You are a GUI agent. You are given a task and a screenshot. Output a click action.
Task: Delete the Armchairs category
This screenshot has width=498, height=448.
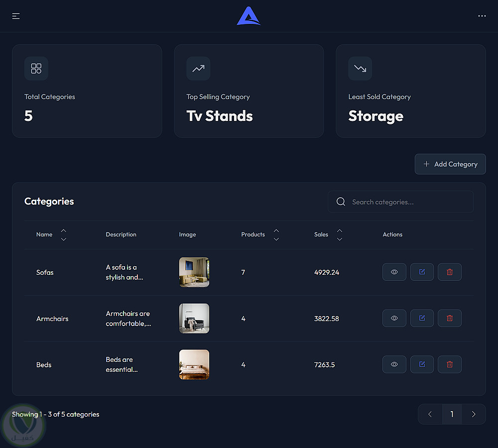[x=449, y=318]
